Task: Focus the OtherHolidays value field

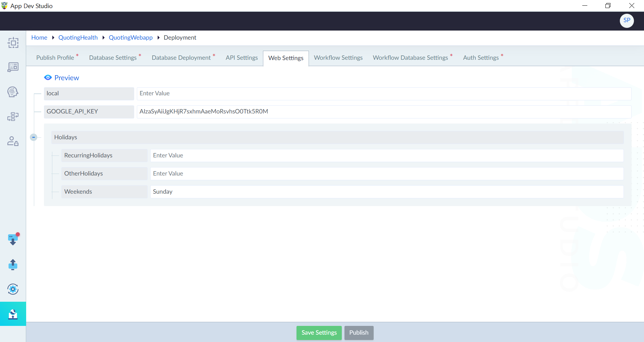Action: 387,174
